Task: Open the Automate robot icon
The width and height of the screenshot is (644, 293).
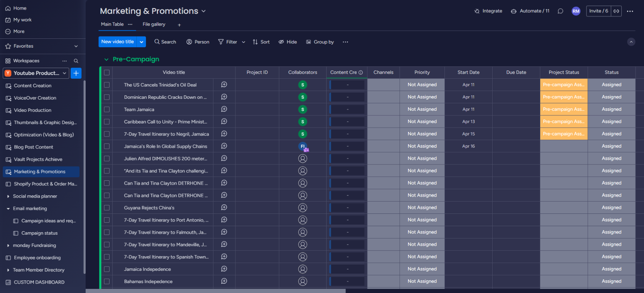Action: coord(514,11)
